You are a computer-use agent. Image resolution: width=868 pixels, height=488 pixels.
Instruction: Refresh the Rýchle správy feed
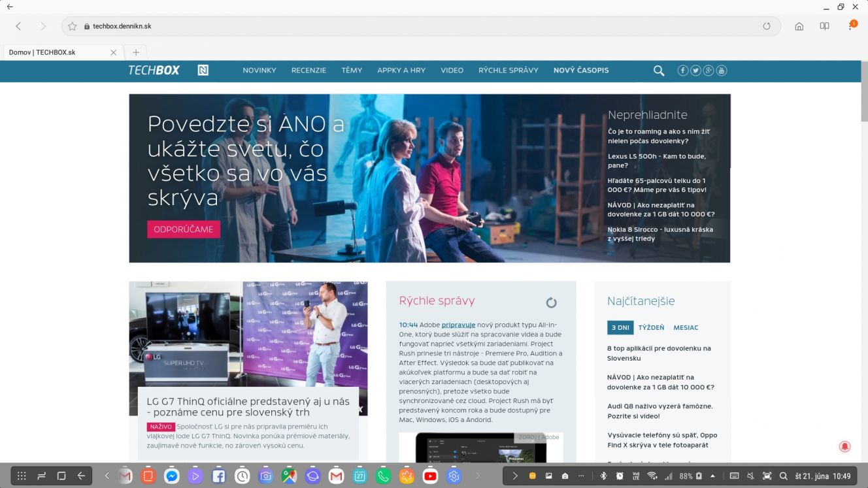(551, 302)
